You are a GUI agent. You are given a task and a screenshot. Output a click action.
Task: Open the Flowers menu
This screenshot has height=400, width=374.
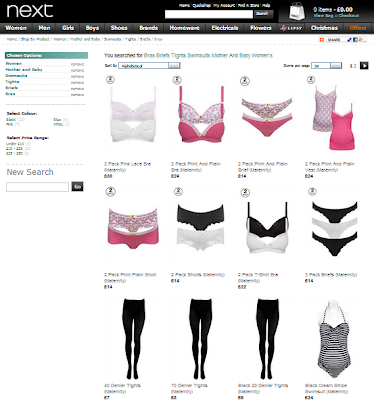[x=261, y=28]
